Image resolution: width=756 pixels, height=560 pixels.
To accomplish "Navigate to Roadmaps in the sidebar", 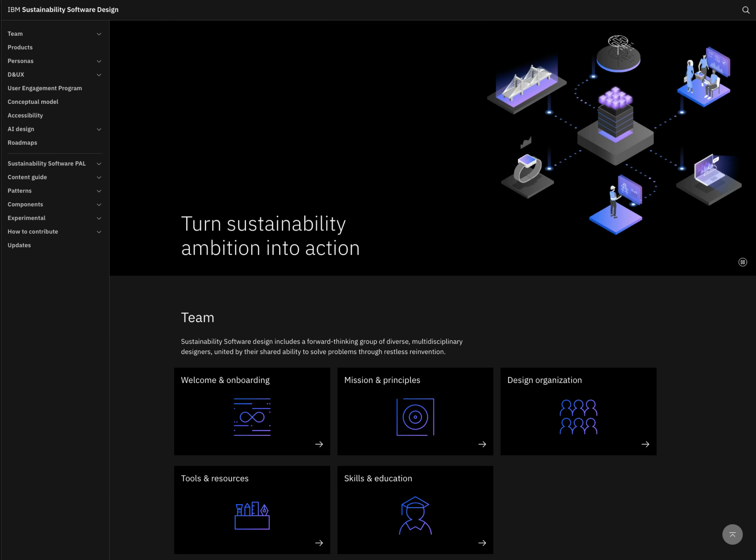I will [22, 143].
